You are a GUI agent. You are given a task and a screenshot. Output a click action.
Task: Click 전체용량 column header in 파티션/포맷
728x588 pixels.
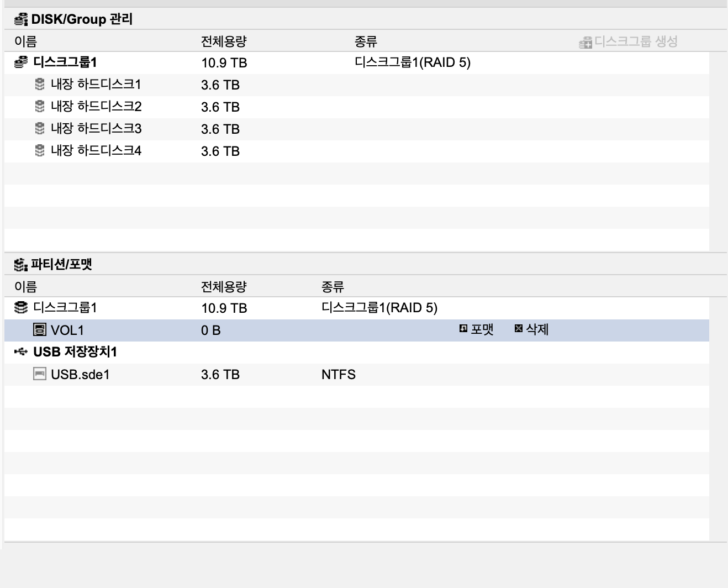[x=224, y=287]
